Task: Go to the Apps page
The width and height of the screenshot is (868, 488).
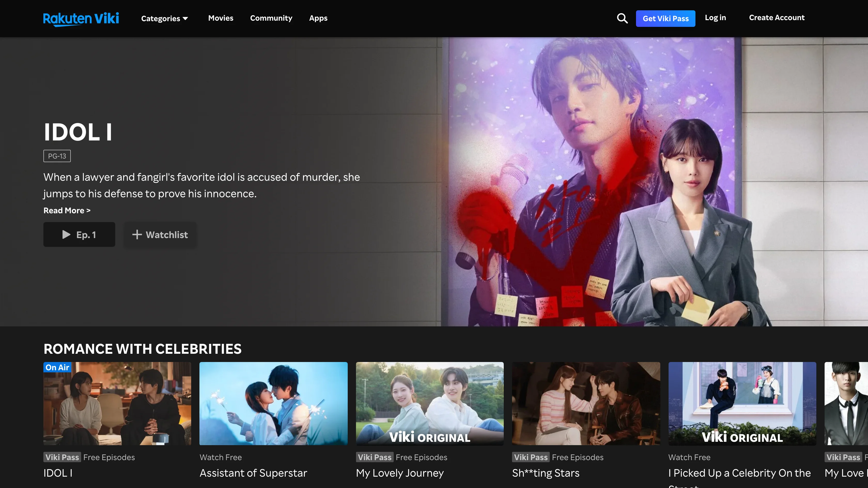Action: (318, 18)
